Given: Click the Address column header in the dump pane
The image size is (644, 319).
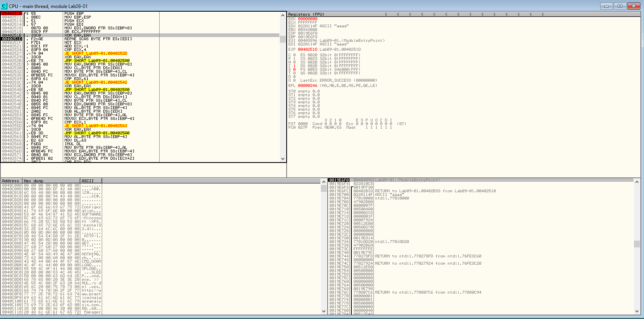Looking at the screenshot, I should 11,181.
